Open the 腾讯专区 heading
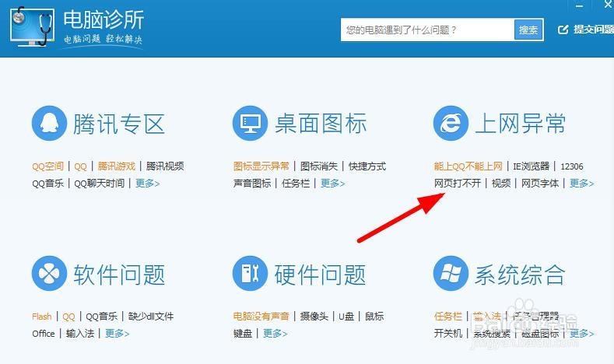 coord(119,124)
